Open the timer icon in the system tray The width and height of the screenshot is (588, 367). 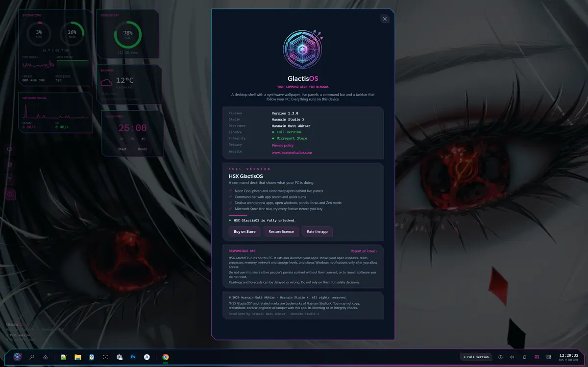[500, 357]
